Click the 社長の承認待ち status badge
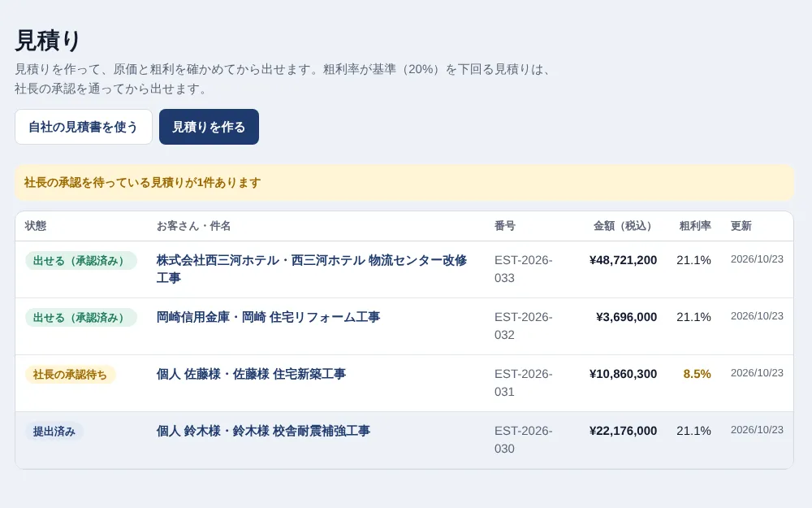This screenshot has width=812, height=508. 71,374
